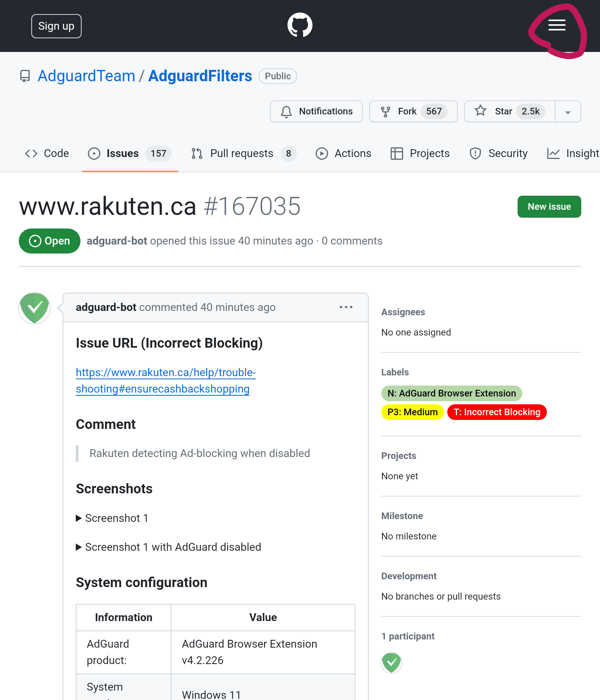Open the Issues tab

(130, 154)
